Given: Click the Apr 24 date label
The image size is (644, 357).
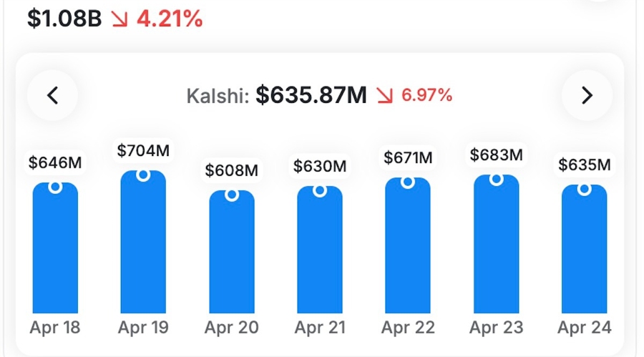Looking at the screenshot, I should pos(585,328).
